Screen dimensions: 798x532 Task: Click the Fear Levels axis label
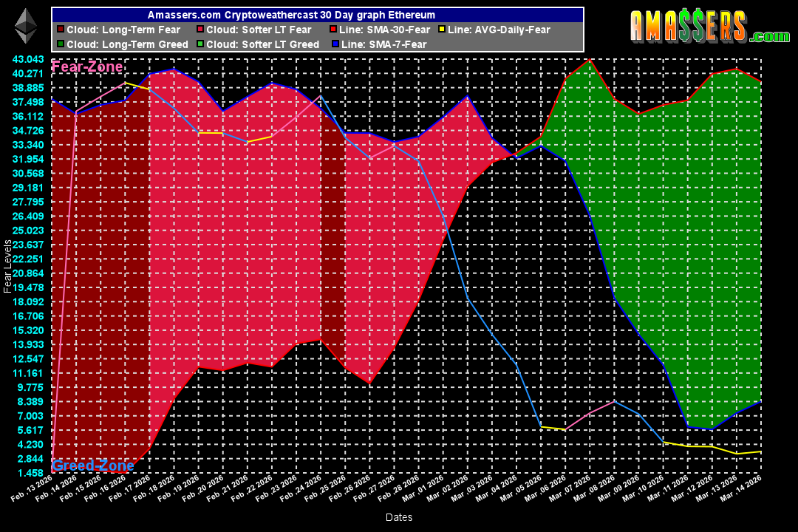click(9, 266)
